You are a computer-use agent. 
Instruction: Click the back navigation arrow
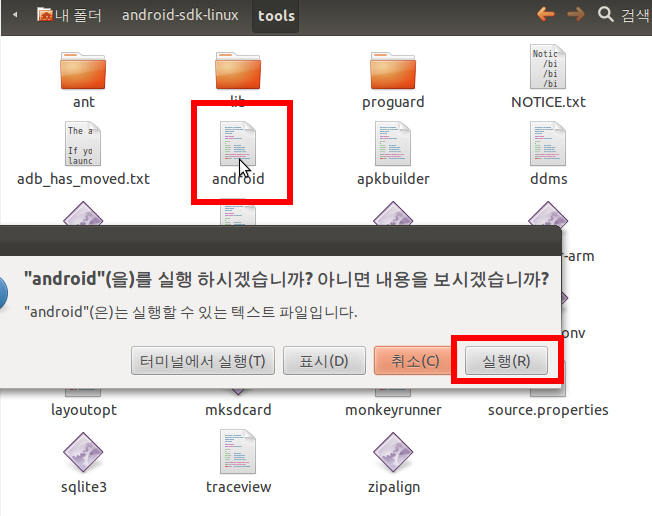click(546, 15)
